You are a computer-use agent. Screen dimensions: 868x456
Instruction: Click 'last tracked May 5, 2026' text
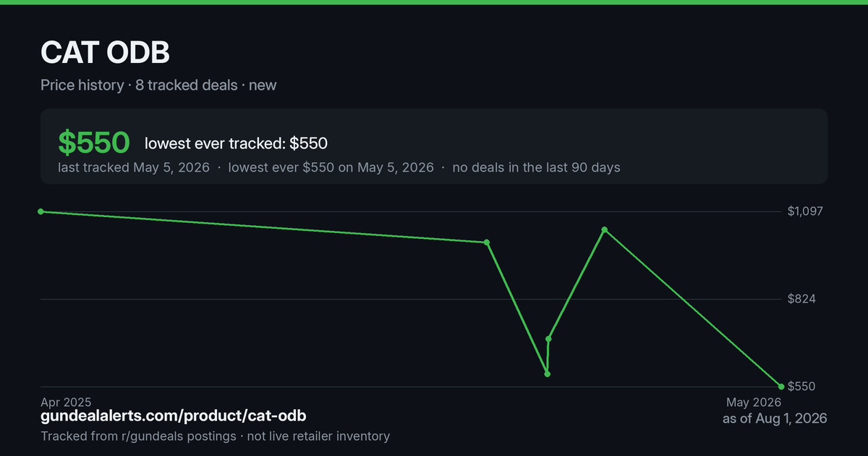pyautogui.click(x=134, y=167)
